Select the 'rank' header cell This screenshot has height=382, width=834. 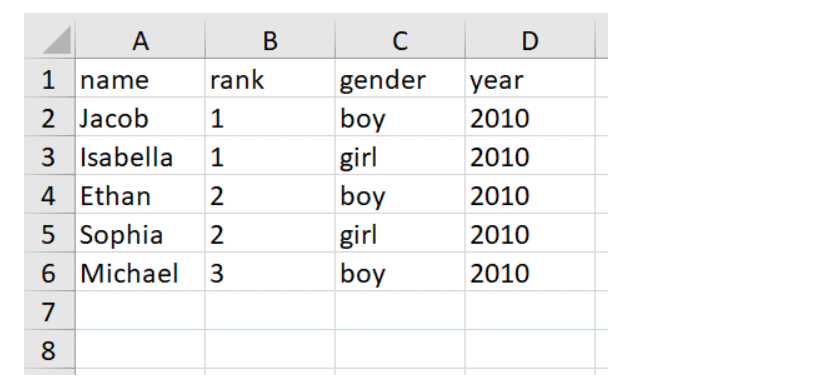pos(270,78)
